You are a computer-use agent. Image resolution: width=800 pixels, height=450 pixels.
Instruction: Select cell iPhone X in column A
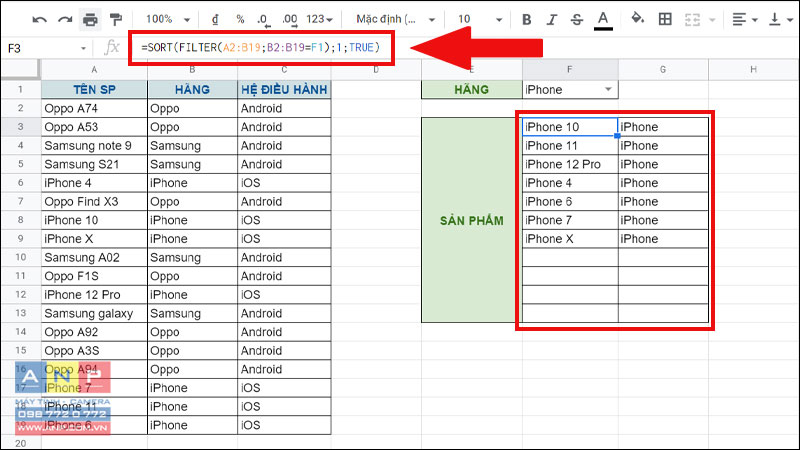[94, 239]
